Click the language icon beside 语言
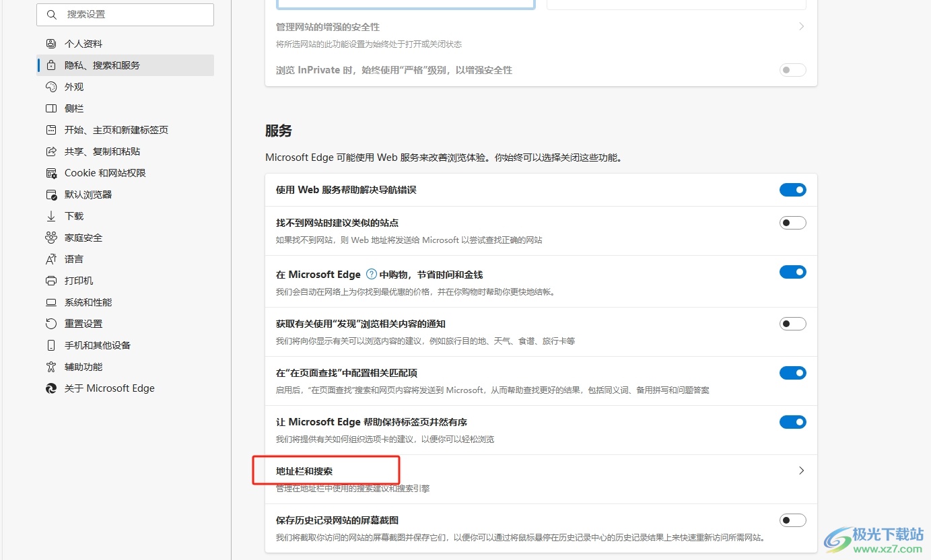This screenshot has height=560, width=931. point(51,259)
